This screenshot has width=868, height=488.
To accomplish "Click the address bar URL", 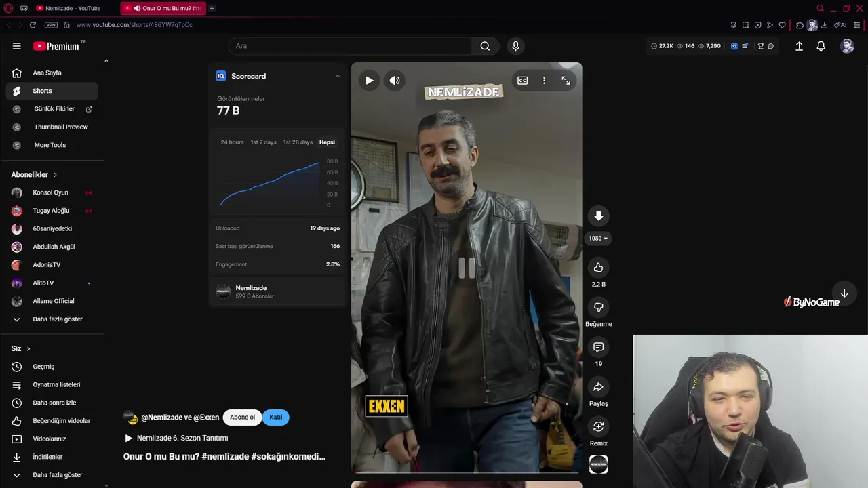I will pyautogui.click(x=134, y=25).
